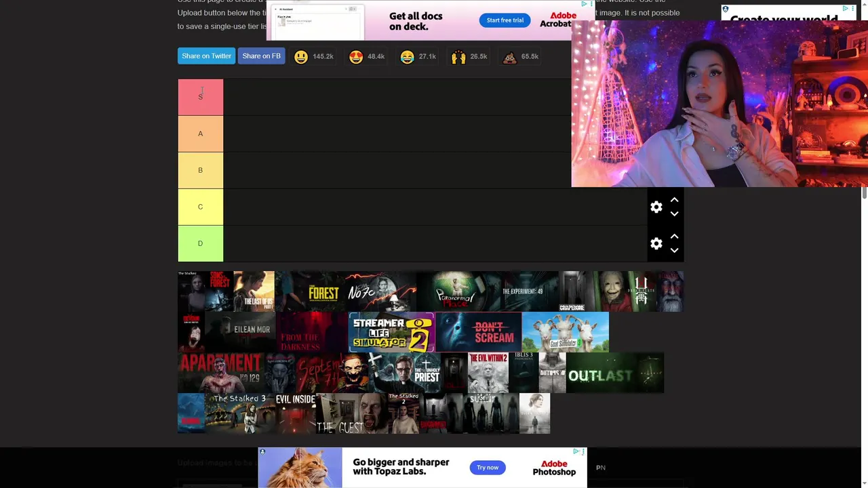Screen dimensions: 868x488
Task: Click the raised hands reaction emoji
Action: [x=458, y=57]
